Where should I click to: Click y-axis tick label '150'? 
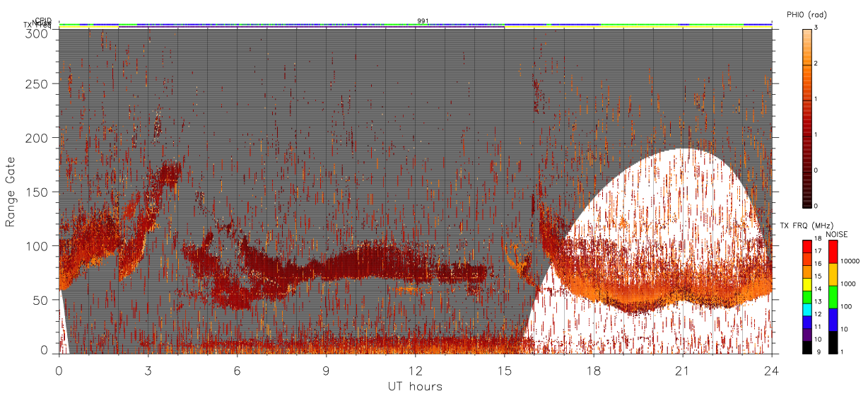(37, 192)
